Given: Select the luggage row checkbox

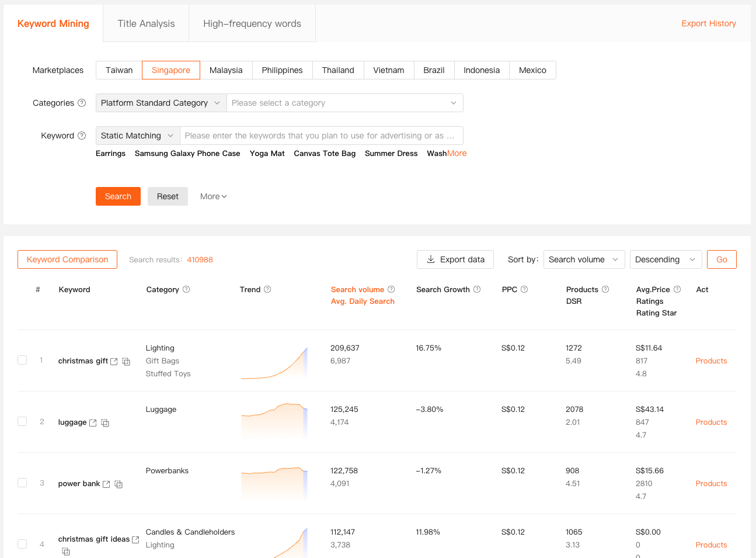Looking at the screenshot, I should click(x=22, y=421).
